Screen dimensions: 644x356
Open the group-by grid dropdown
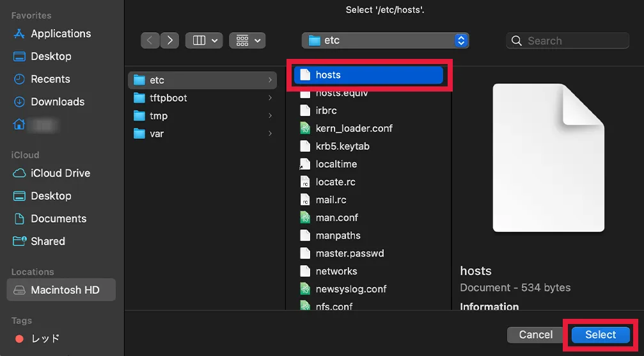coord(247,40)
